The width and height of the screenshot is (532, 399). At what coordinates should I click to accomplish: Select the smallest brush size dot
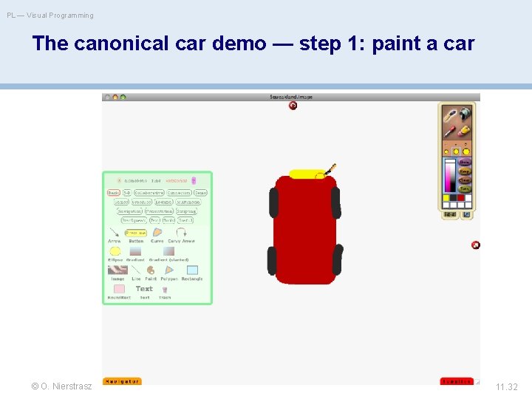point(446,151)
